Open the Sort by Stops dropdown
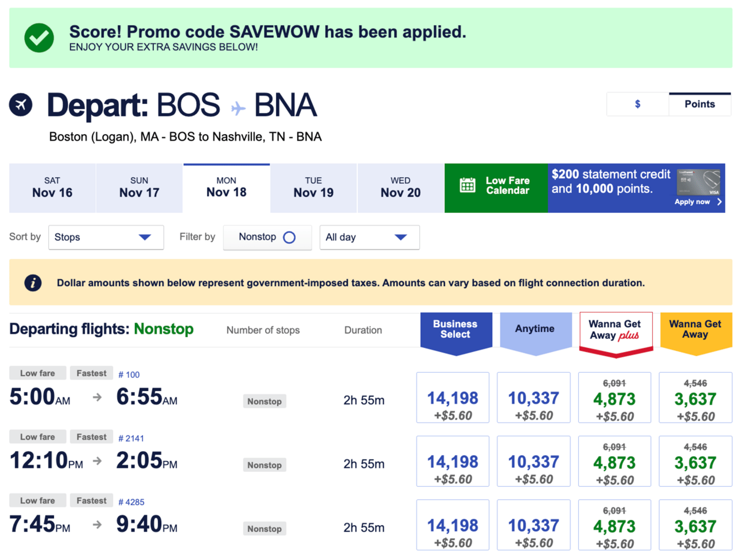This screenshot has height=560, width=741. pos(106,237)
